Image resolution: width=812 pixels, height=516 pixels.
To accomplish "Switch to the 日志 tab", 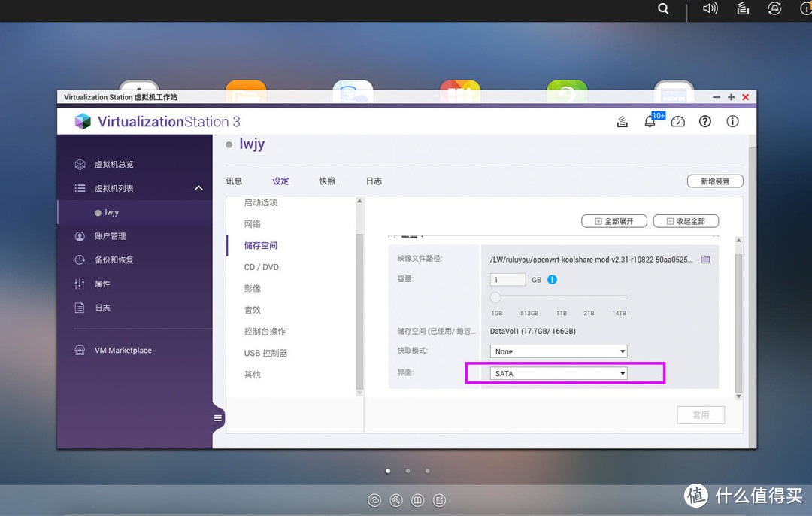I will [374, 181].
